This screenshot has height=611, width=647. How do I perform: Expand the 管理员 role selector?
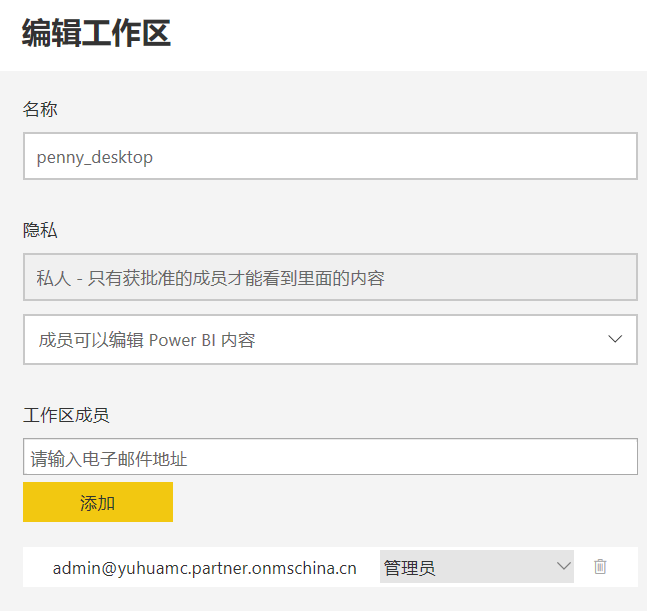(476, 567)
